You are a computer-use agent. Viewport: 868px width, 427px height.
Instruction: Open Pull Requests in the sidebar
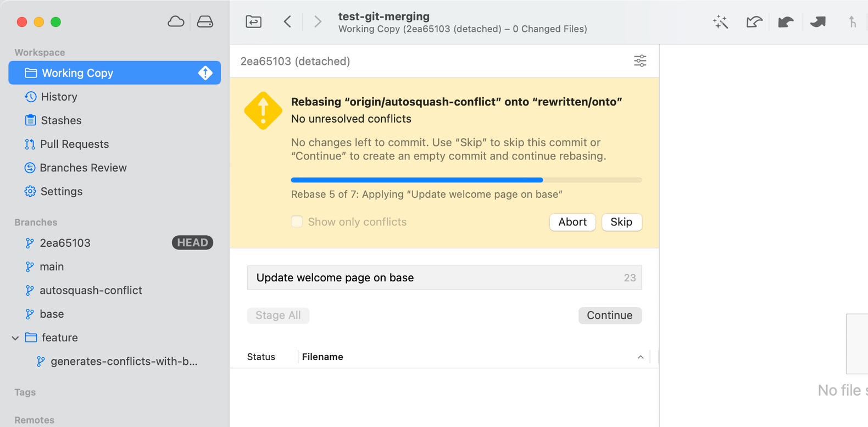coord(74,144)
